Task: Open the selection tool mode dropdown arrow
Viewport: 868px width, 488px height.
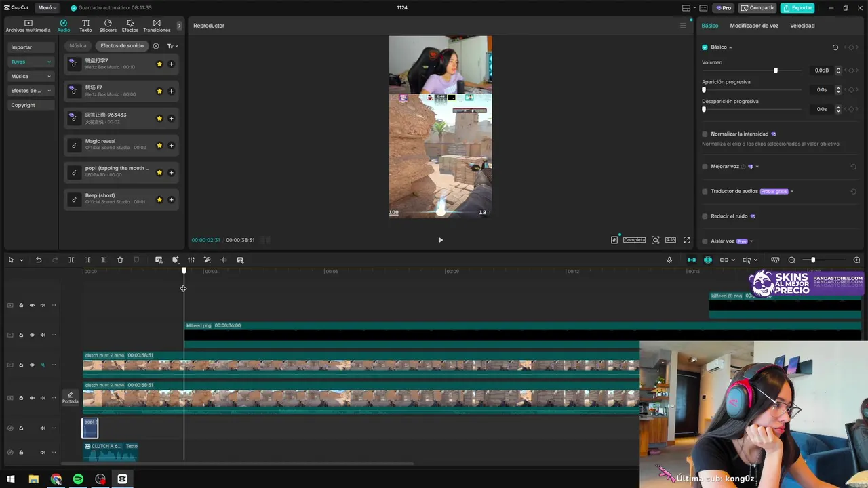Action: [x=21, y=260]
